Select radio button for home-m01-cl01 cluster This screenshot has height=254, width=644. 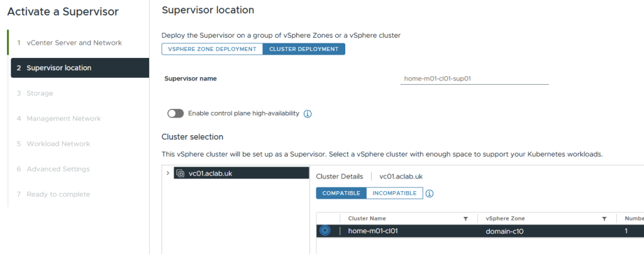tap(325, 231)
